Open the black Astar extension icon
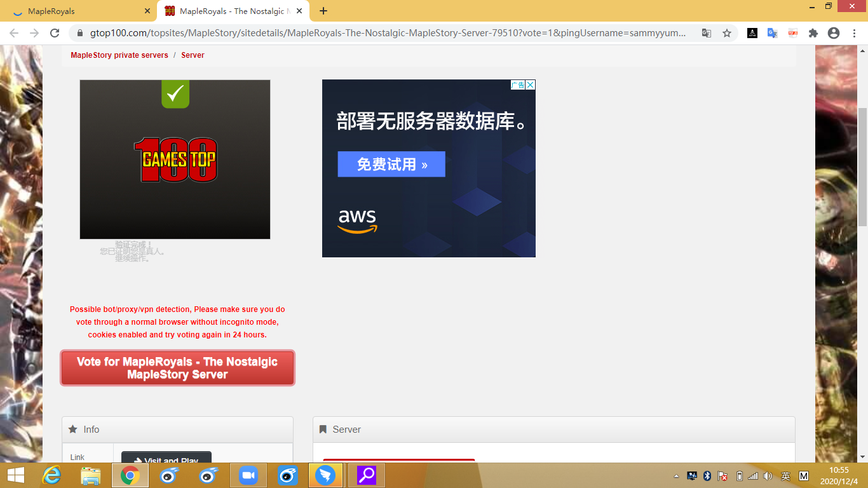The image size is (868, 488). [752, 33]
